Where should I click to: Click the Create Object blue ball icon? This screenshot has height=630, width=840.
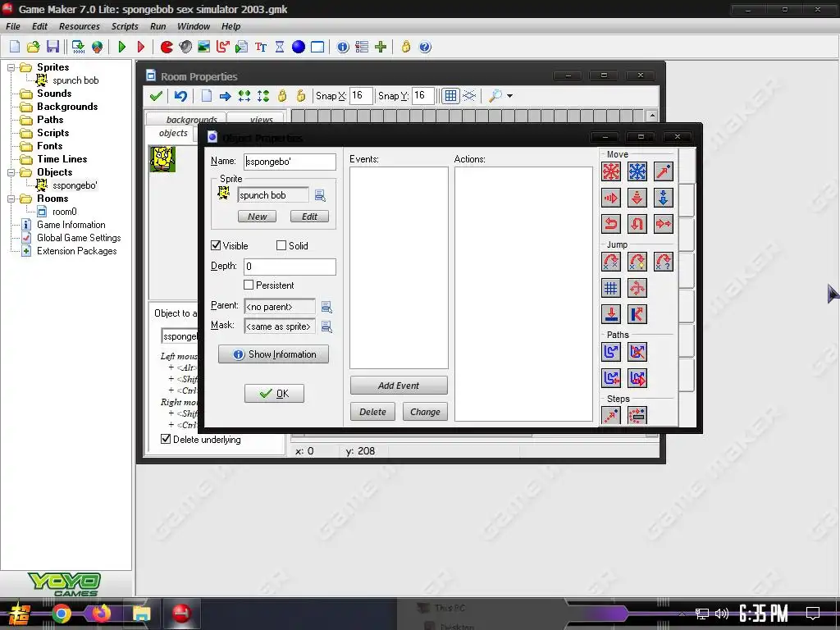click(299, 47)
